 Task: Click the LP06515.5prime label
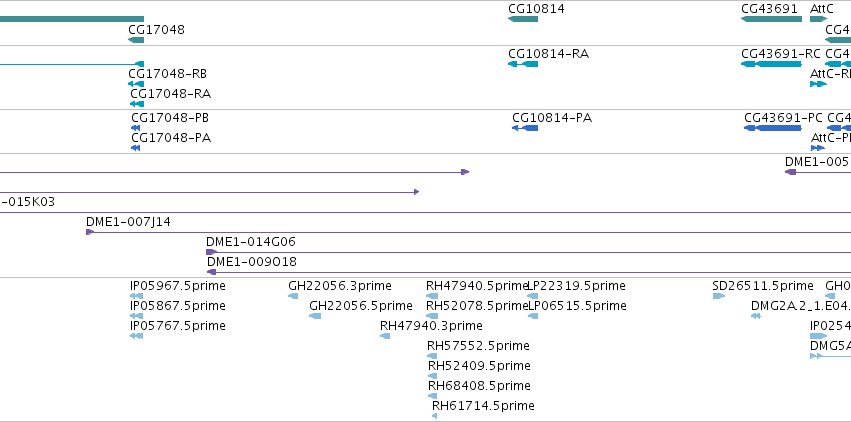577,306
